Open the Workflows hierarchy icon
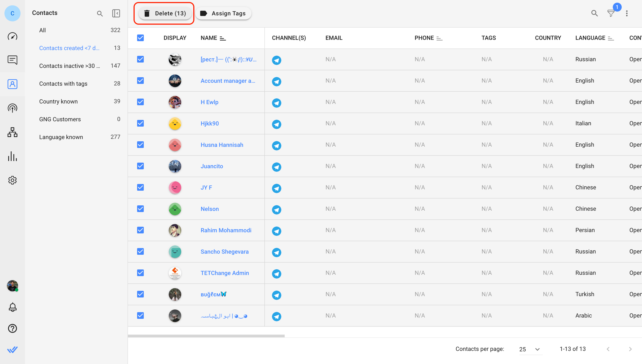This screenshot has height=364, width=642. (12, 132)
